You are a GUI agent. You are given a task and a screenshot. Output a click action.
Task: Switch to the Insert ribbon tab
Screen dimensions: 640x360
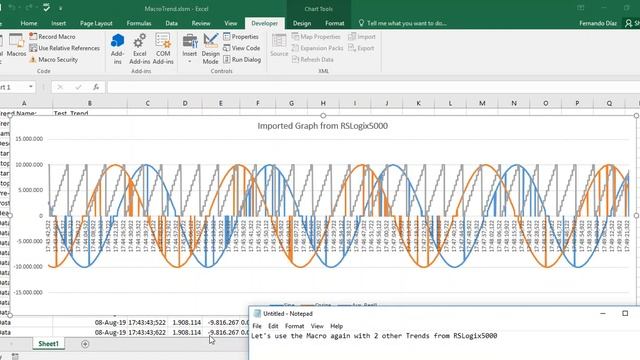tap(59, 23)
